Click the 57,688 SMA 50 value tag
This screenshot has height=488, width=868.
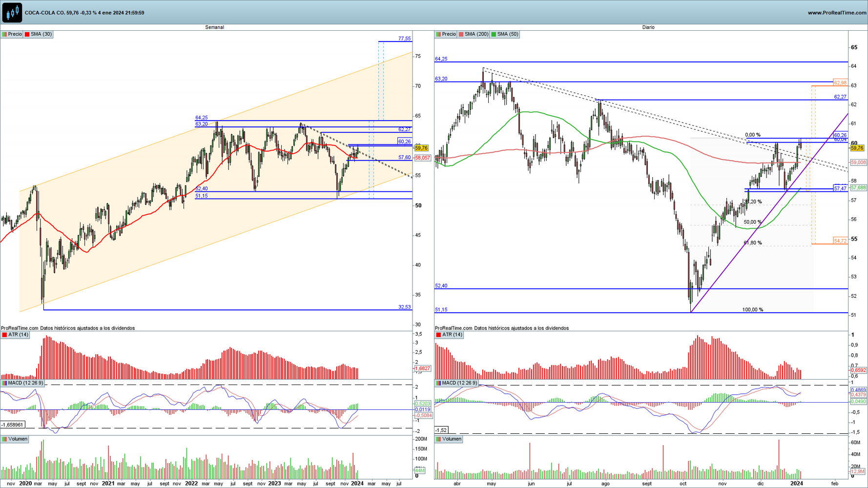pos(858,187)
